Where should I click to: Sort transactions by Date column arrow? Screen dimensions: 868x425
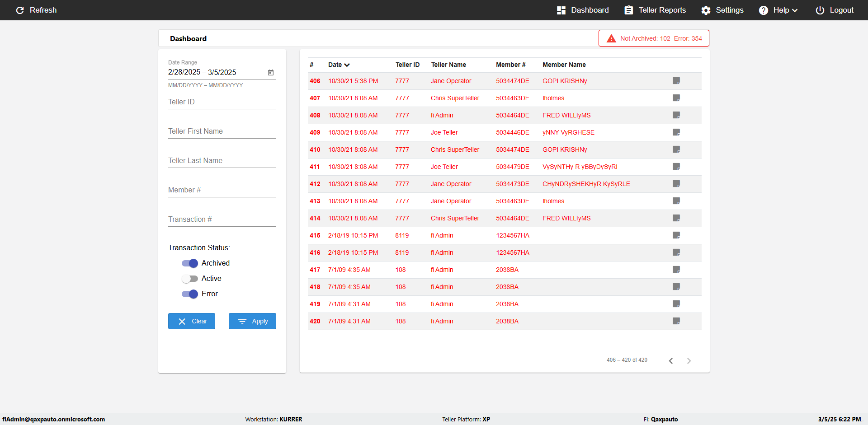pyautogui.click(x=347, y=65)
